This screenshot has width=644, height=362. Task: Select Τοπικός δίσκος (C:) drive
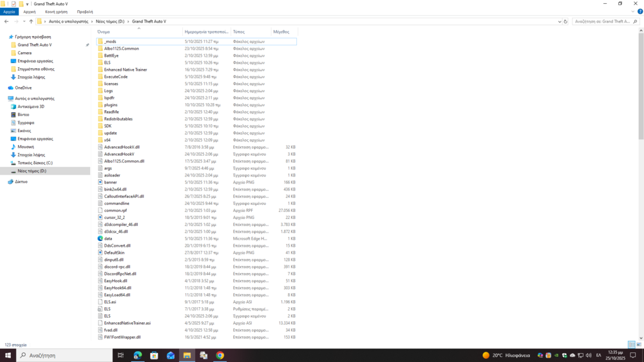(35, 163)
